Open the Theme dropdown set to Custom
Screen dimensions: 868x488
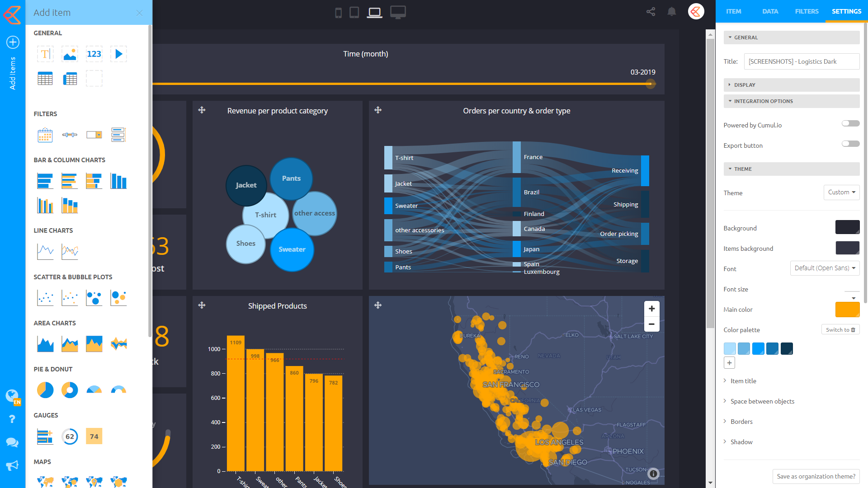click(841, 192)
